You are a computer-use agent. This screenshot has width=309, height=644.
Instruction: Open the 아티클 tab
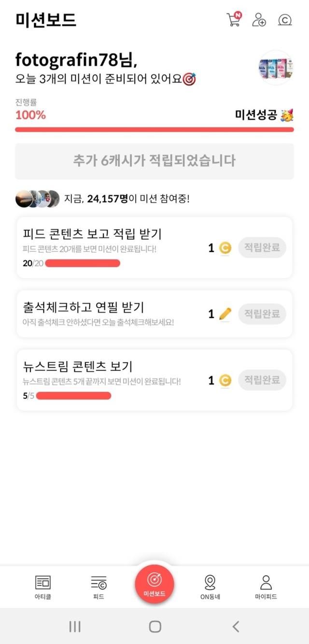[x=42, y=587]
